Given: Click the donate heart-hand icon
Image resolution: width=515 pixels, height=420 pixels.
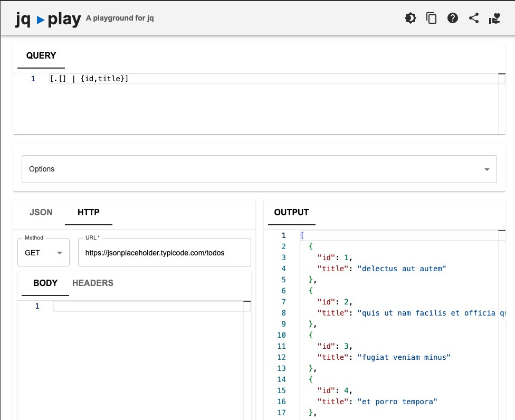Looking at the screenshot, I should pos(494,18).
